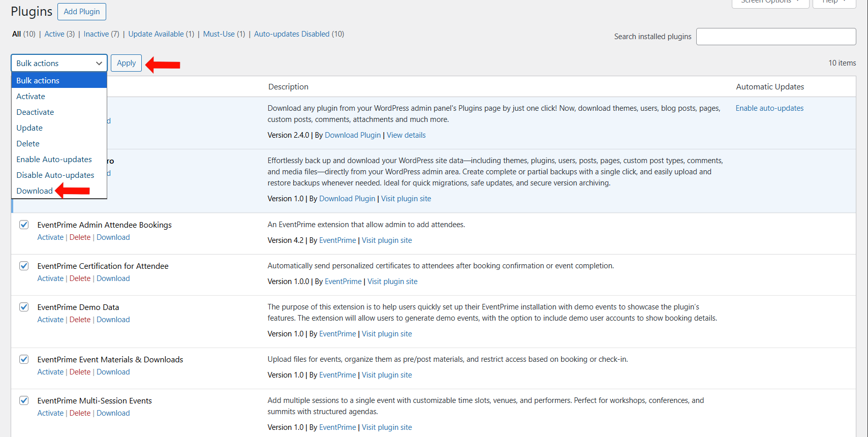Viewport: 868px width, 437px height.
Task: Select Delete from the bulk actions list
Action: pyautogui.click(x=28, y=143)
